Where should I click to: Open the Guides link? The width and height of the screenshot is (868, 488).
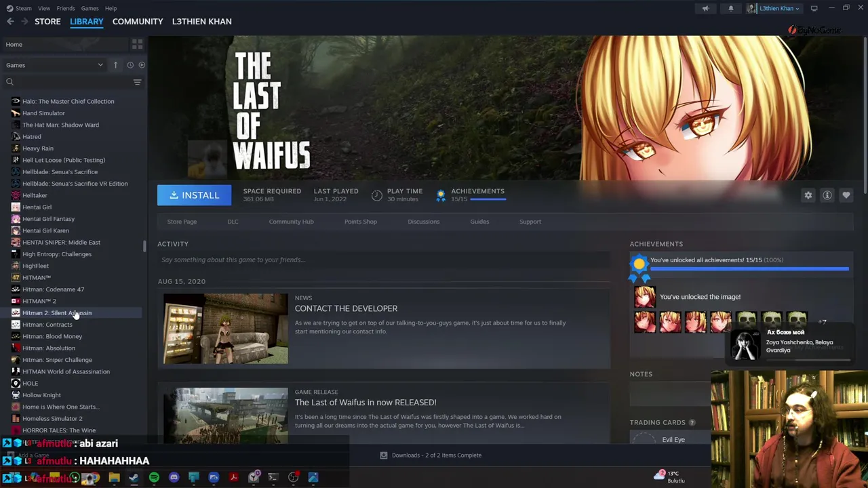point(479,222)
